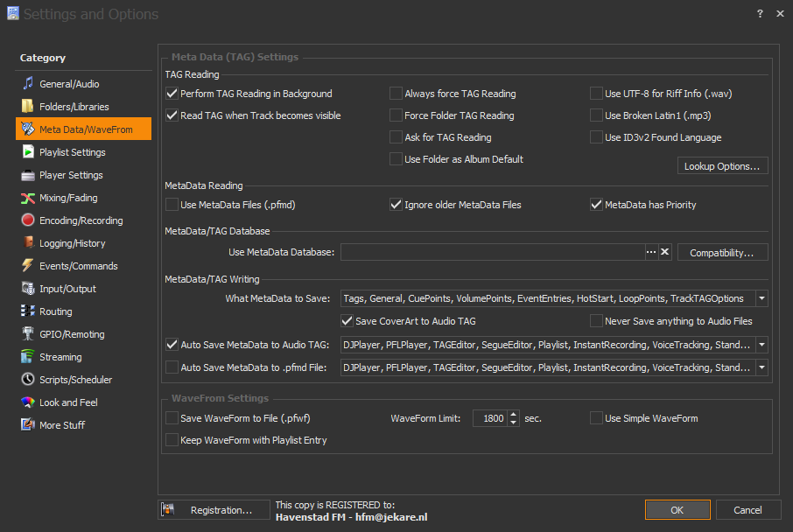Click the More Stuff icon
Image resolution: width=793 pixels, height=532 pixels.
[28, 424]
